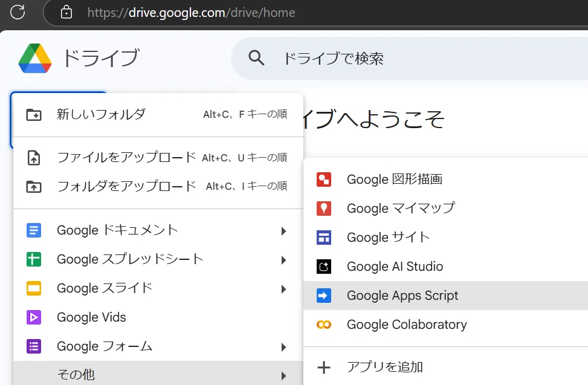Click the Google My Maps pin icon

point(324,208)
